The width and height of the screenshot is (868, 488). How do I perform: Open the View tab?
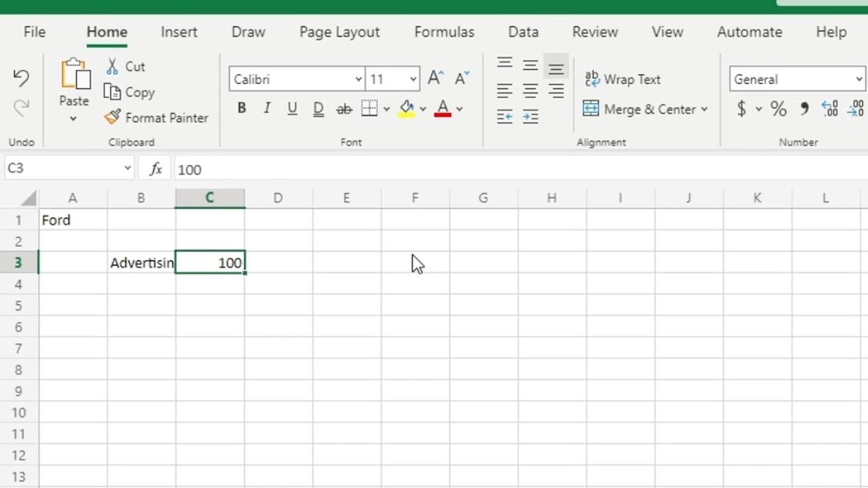667,31
